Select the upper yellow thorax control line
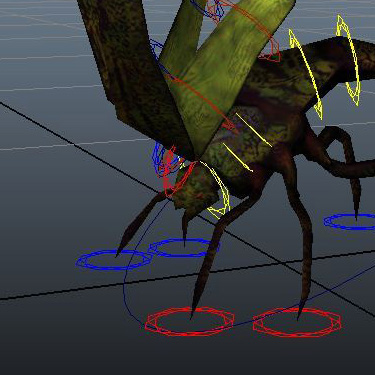 coord(253,130)
